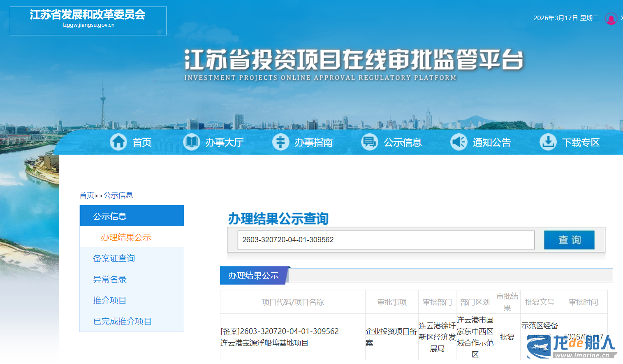The height and width of the screenshot is (364, 623).
Task: Click the megaphone icon for 通知公告
Action: pyautogui.click(x=459, y=142)
